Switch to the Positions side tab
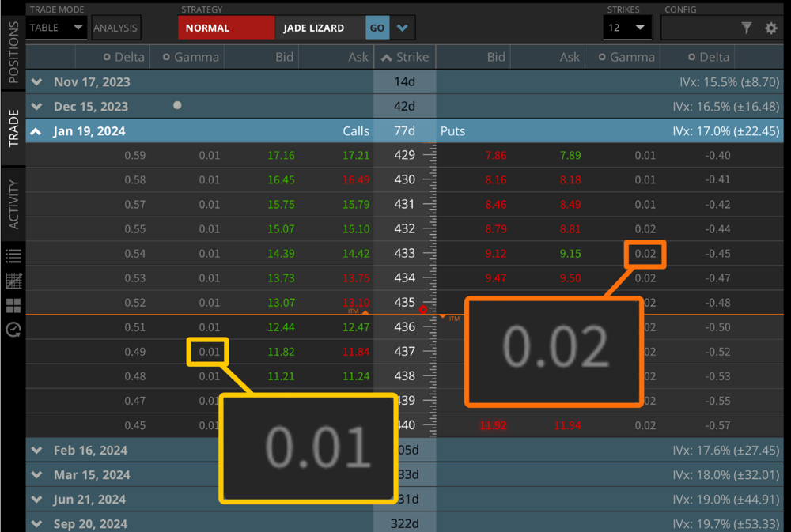 (13, 52)
